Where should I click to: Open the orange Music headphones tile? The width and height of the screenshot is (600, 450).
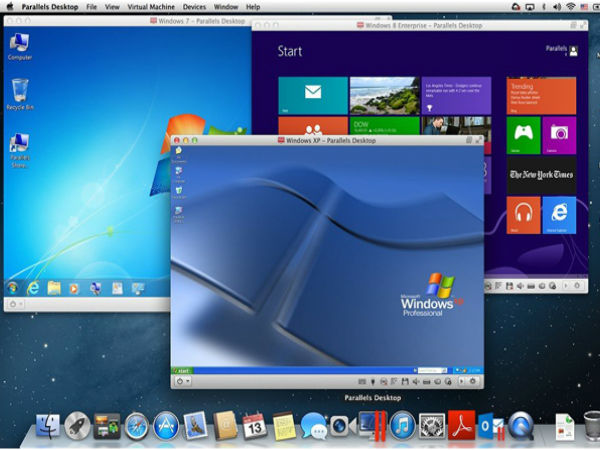point(523,215)
